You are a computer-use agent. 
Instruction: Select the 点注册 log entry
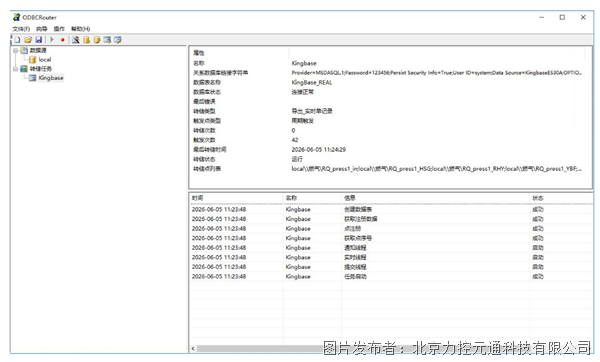352,228
